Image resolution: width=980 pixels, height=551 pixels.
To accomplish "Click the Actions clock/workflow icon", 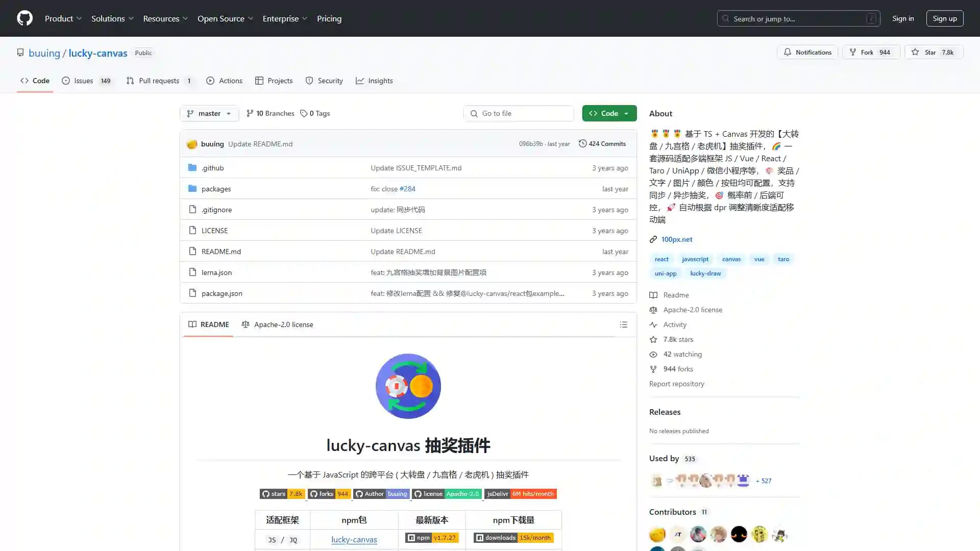I will coord(210,81).
